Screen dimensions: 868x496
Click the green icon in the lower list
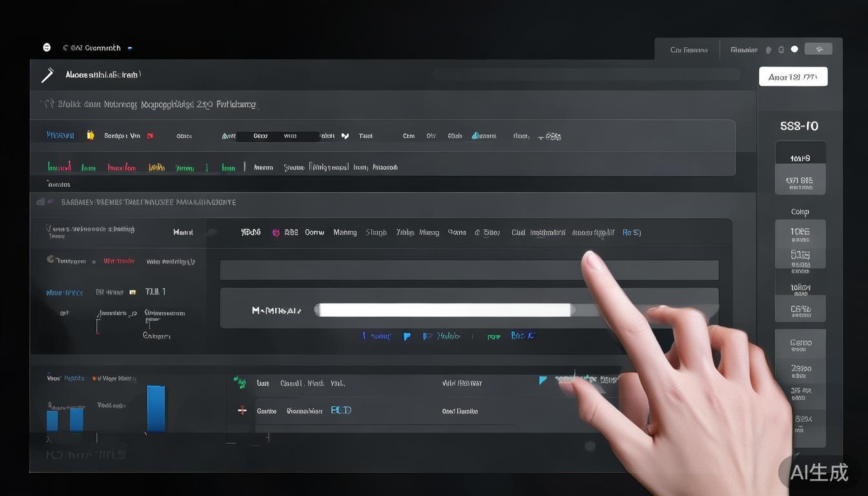(x=240, y=382)
